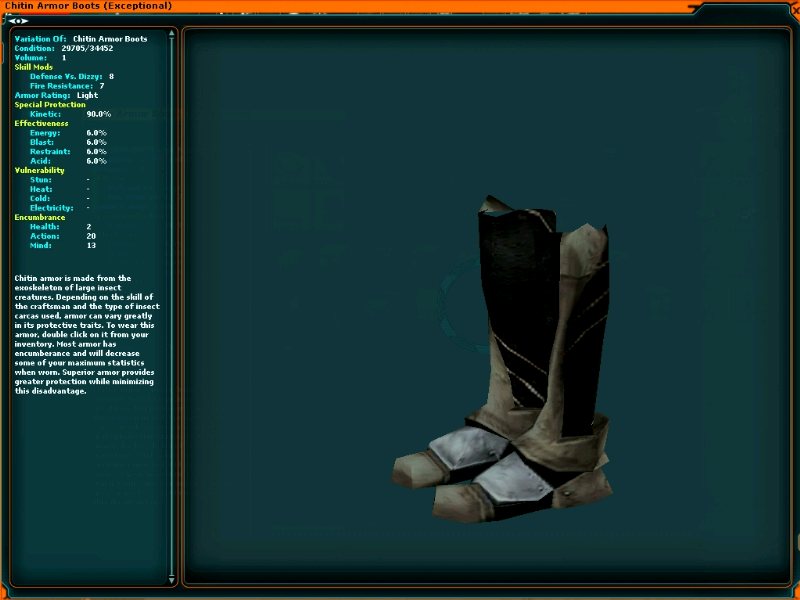Click the 'Stun:' vulnerability label
The image size is (800, 600).
(x=41, y=180)
